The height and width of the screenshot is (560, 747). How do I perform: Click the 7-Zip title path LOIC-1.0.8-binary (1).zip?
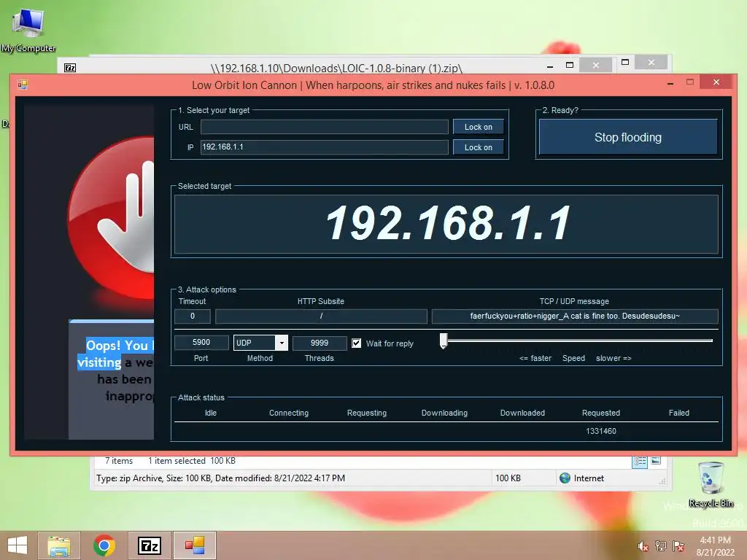(x=336, y=68)
